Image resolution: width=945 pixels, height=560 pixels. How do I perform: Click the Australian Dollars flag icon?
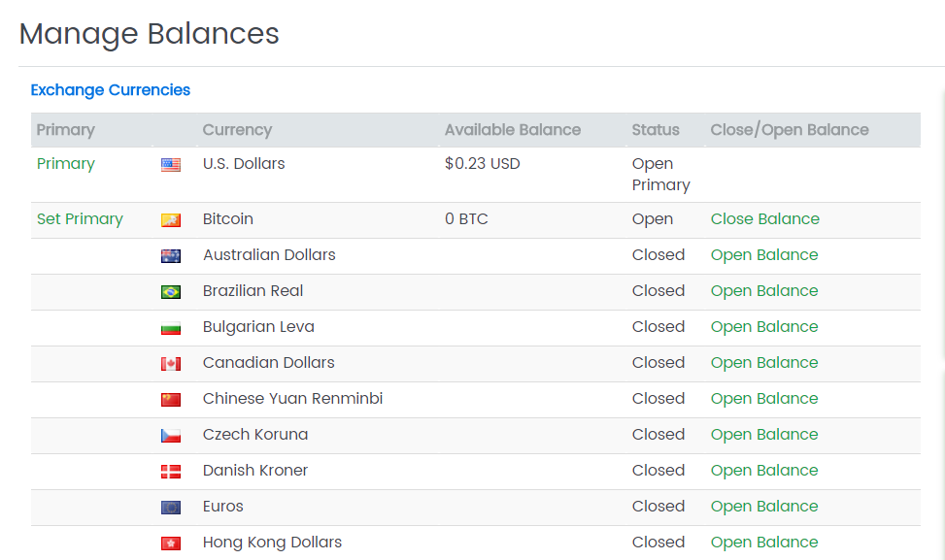(171, 256)
